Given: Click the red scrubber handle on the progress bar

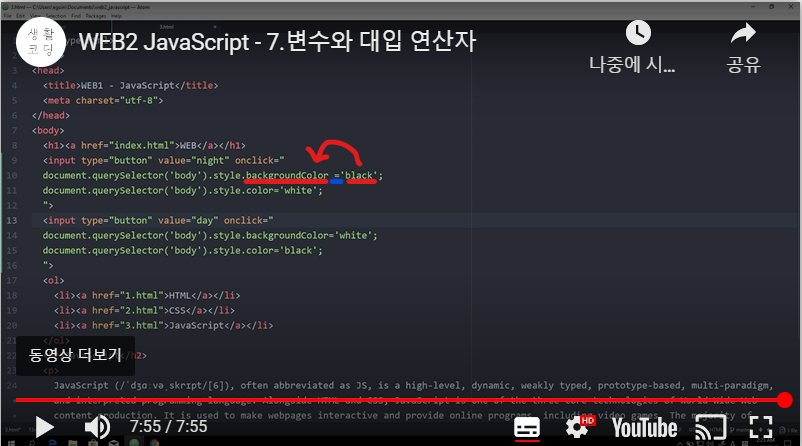Looking at the screenshot, I should (785, 400).
